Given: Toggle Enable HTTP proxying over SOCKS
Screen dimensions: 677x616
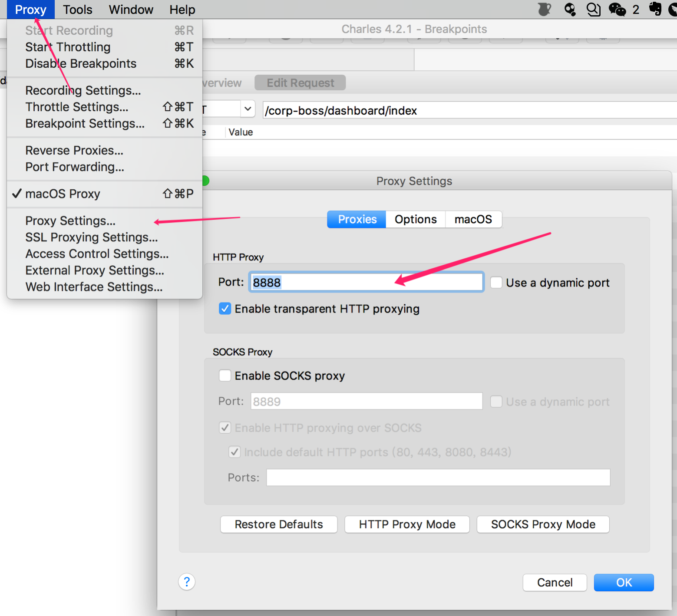Looking at the screenshot, I should (225, 428).
